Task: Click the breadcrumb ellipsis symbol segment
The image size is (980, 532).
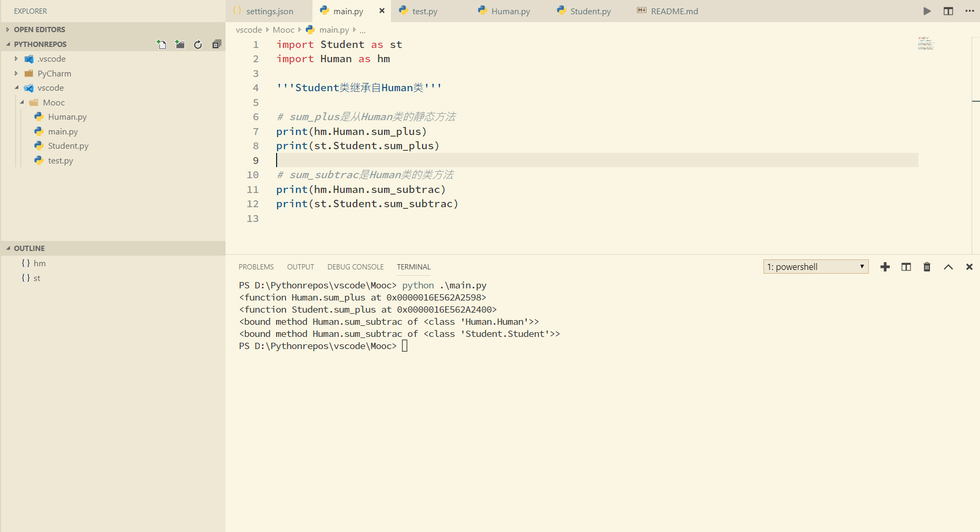Action: point(362,30)
